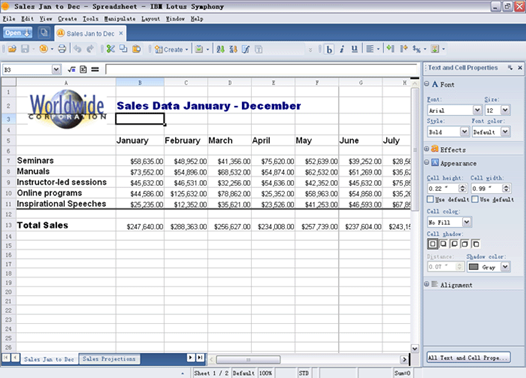Click the horizontal scrollbar thumb

(x=248, y=360)
